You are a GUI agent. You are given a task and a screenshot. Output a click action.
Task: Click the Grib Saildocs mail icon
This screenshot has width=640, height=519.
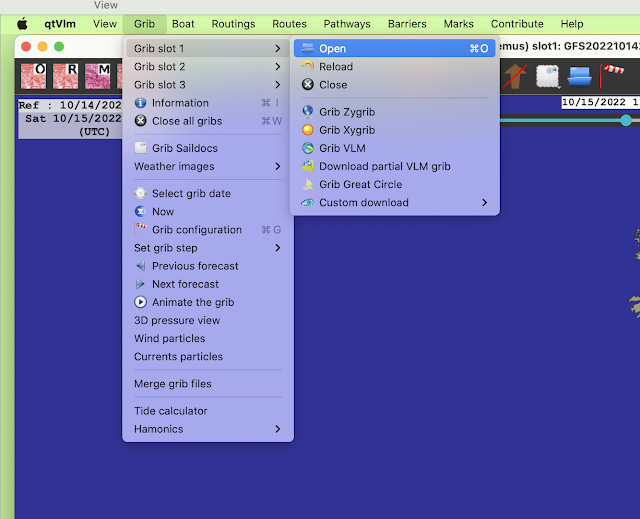[x=140, y=148]
